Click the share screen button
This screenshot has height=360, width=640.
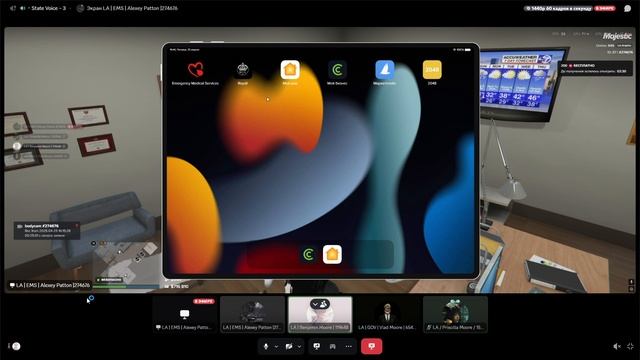tap(317, 347)
